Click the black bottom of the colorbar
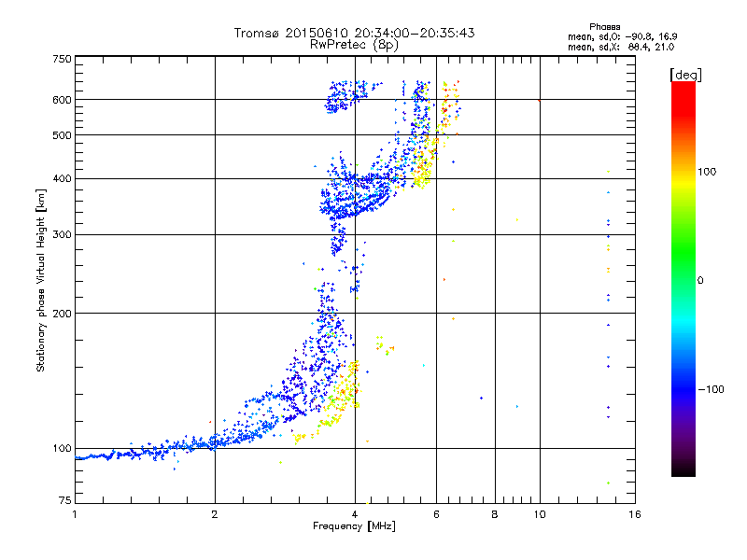This screenshot has width=747, height=560. point(684,469)
